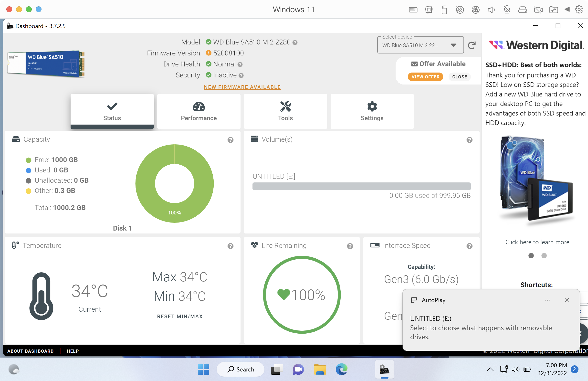Image resolution: width=588 pixels, height=381 pixels.
Task: Click the Parallels sound speaker icon
Action: click(491, 10)
